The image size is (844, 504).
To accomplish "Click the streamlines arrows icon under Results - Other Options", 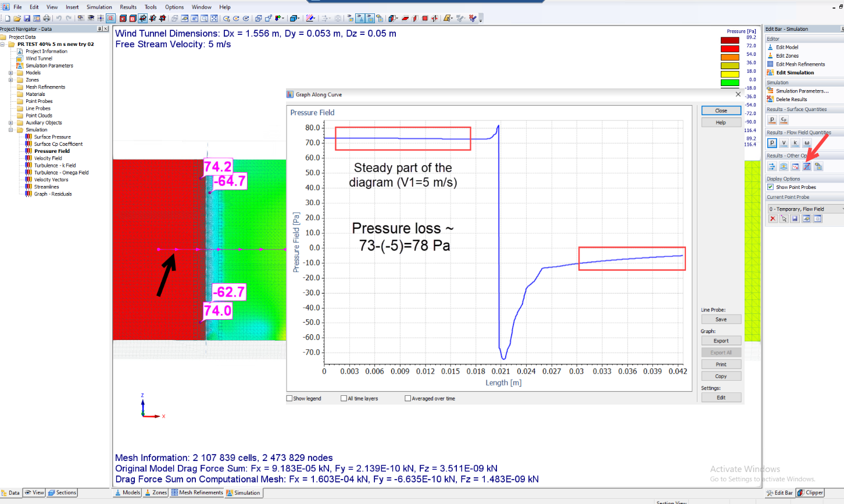I will (x=771, y=166).
